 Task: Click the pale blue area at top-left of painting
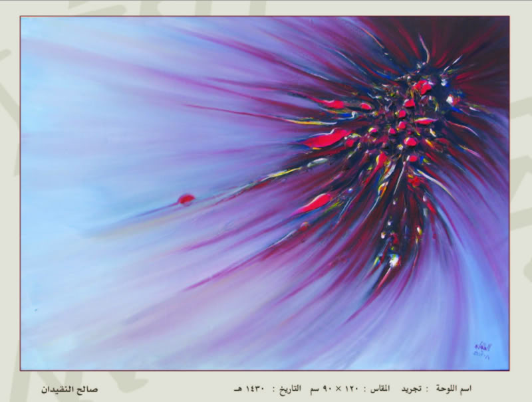66,53
